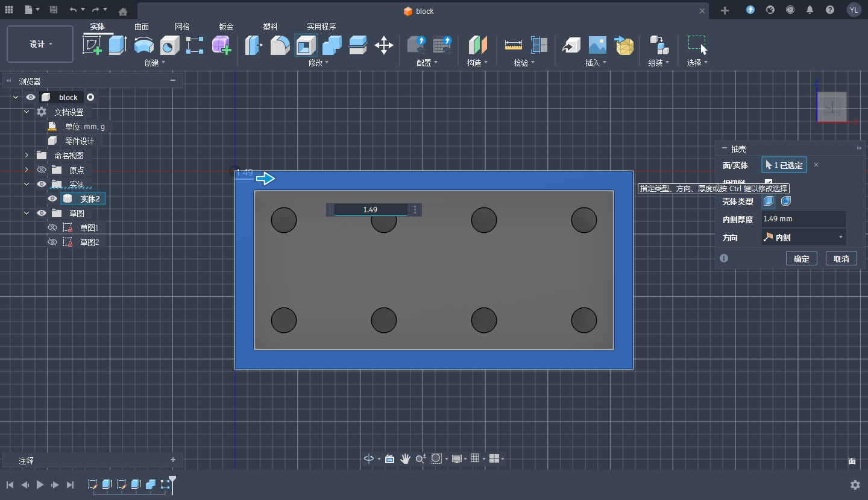The width and height of the screenshot is (868, 500).
Task: Toggle visibility of the 实体 folder
Action: coord(42,184)
